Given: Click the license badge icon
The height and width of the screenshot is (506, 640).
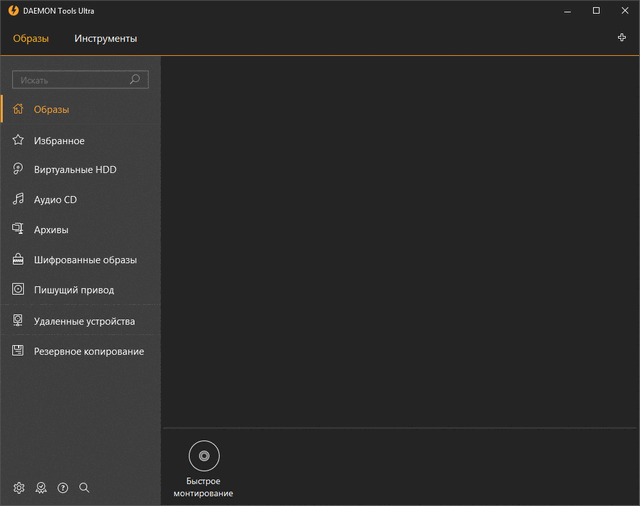Looking at the screenshot, I should [41, 488].
